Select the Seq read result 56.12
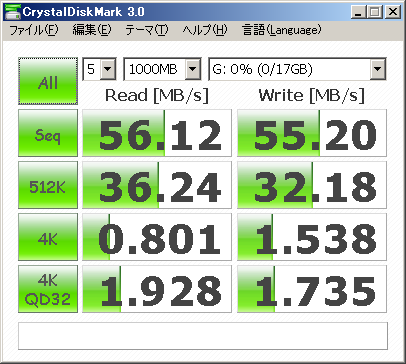Image resolution: width=406 pixels, height=364 pixels. [157, 133]
